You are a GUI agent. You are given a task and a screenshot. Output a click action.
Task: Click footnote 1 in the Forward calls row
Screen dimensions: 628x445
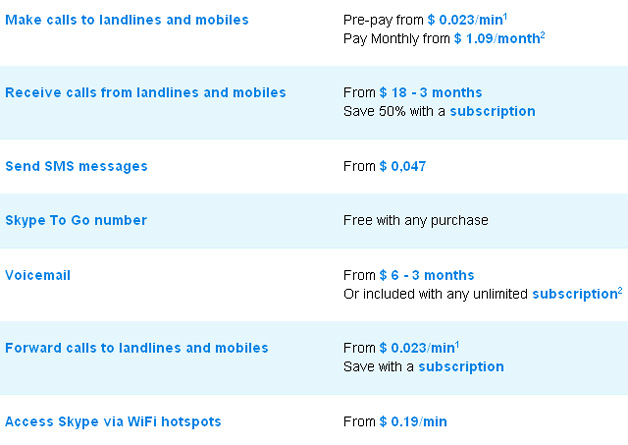(457, 345)
